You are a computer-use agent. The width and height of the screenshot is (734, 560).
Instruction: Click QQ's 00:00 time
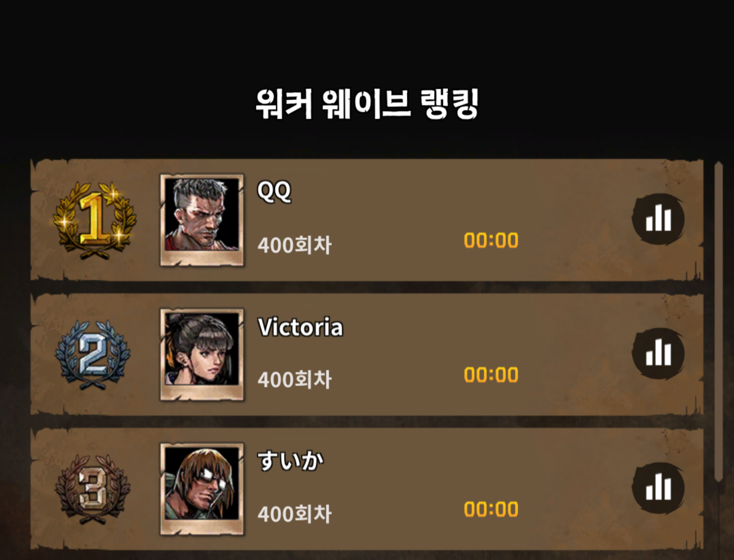click(491, 241)
